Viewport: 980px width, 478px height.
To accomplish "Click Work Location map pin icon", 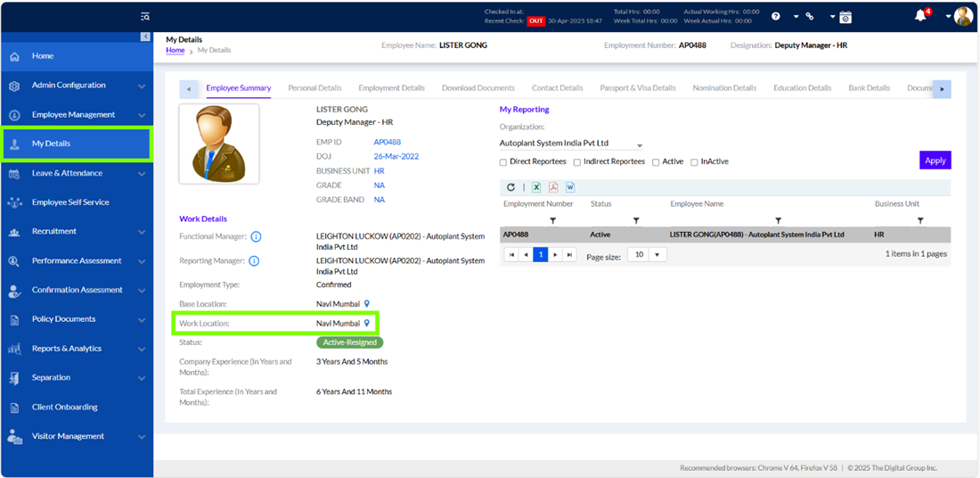I will pyautogui.click(x=367, y=324).
